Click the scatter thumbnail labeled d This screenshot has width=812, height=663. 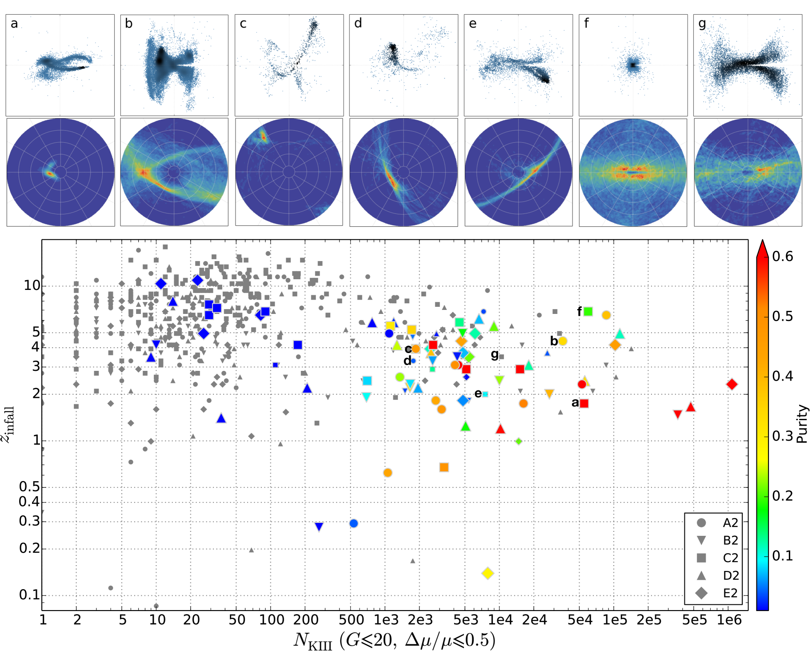(404, 65)
